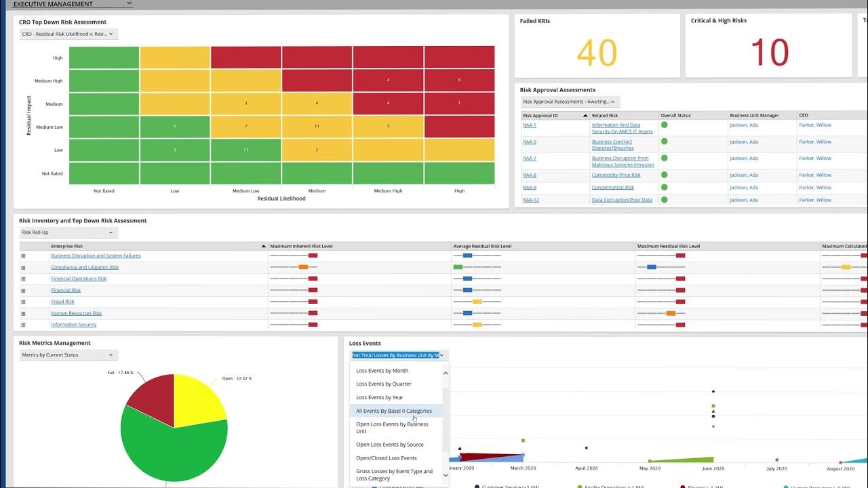Image resolution: width=868 pixels, height=488 pixels.
Task: Click scroll-down arrow in Loss Events list
Action: (x=446, y=476)
